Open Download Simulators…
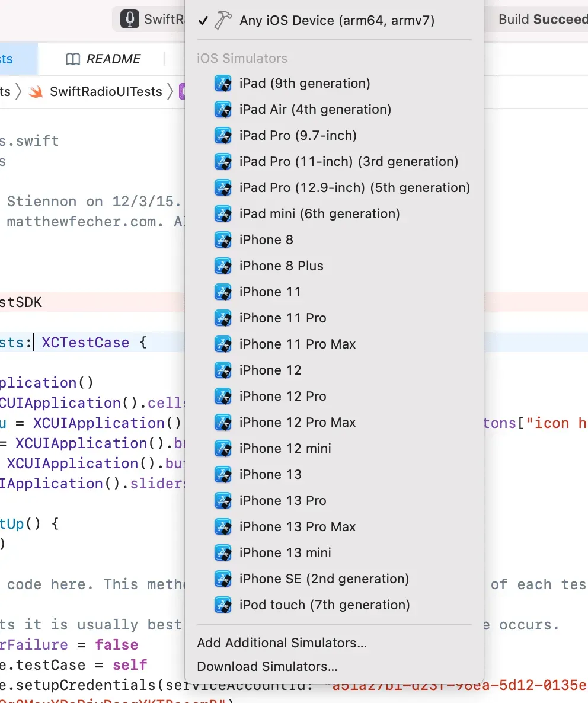 267,667
